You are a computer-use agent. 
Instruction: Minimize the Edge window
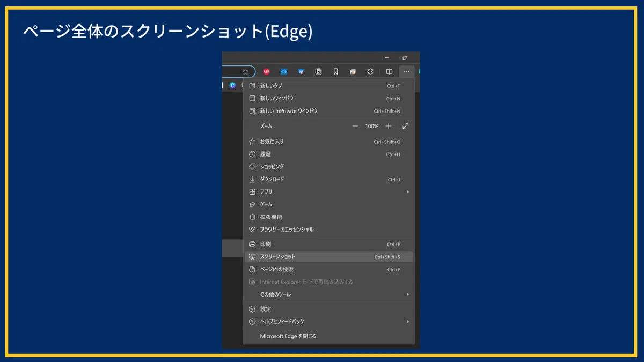tap(386, 58)
